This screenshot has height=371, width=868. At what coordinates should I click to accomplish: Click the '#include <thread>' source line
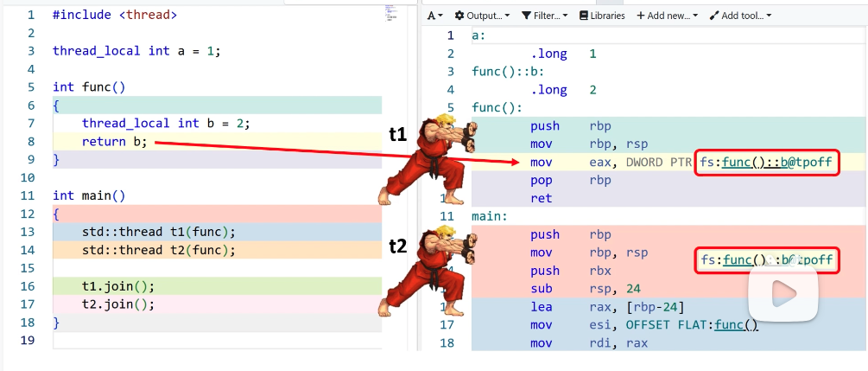coord(115,15)
